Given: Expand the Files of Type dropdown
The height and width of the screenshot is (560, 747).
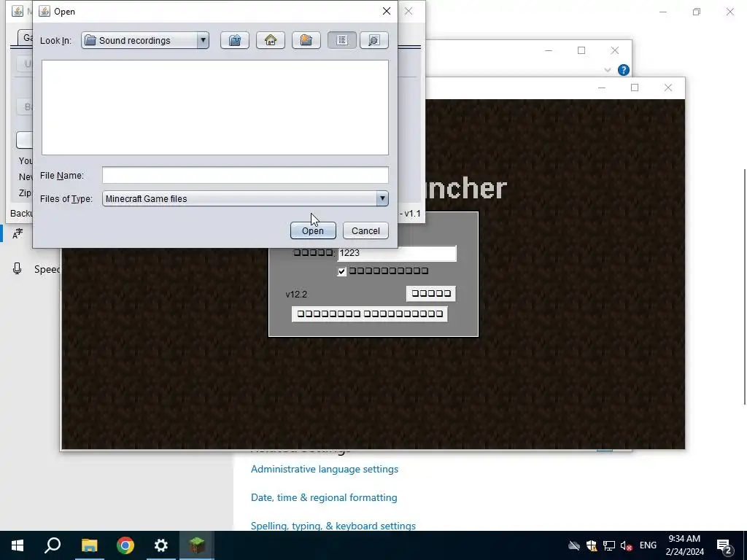Looking at the screenshot, I should coord(382,198).
